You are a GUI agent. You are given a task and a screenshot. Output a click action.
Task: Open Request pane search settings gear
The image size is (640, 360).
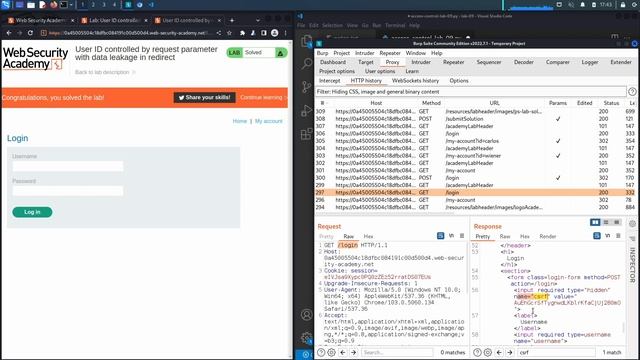click(331, 352)
